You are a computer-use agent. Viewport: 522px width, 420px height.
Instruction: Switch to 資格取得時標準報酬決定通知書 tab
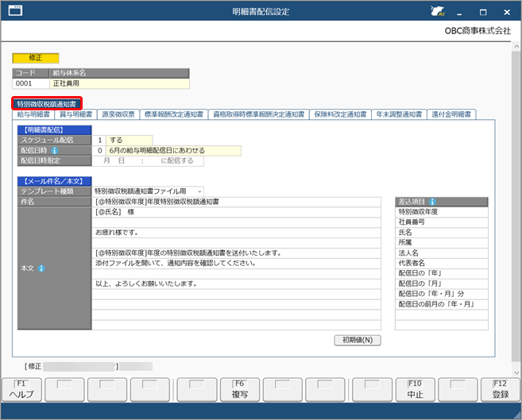pos(259,114)
